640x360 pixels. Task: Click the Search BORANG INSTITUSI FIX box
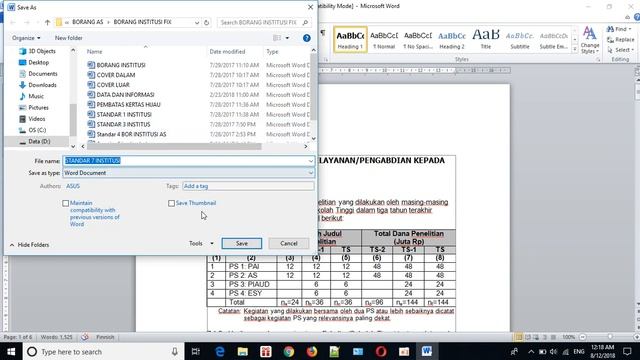tap(264, 22)
